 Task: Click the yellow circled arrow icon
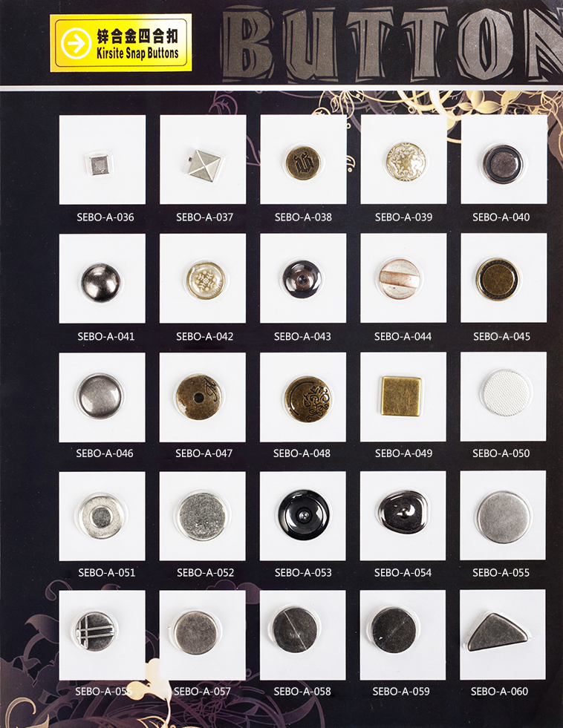[x=76, y=43]
